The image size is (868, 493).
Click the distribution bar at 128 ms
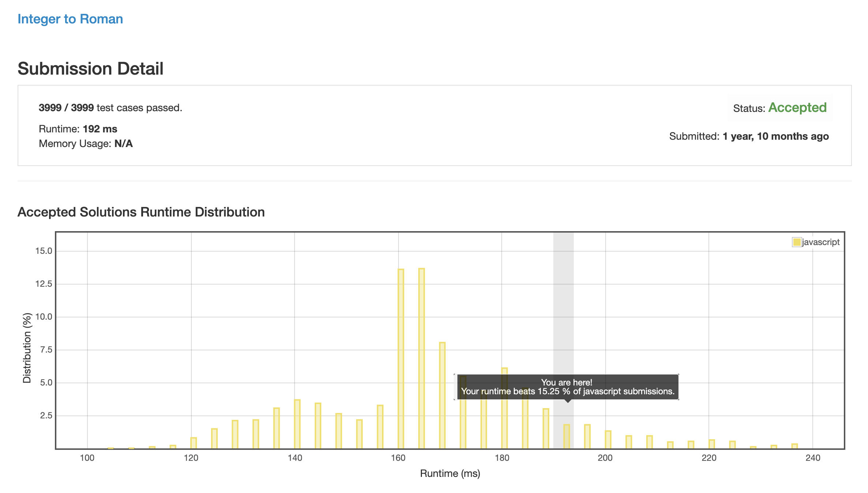235,434
